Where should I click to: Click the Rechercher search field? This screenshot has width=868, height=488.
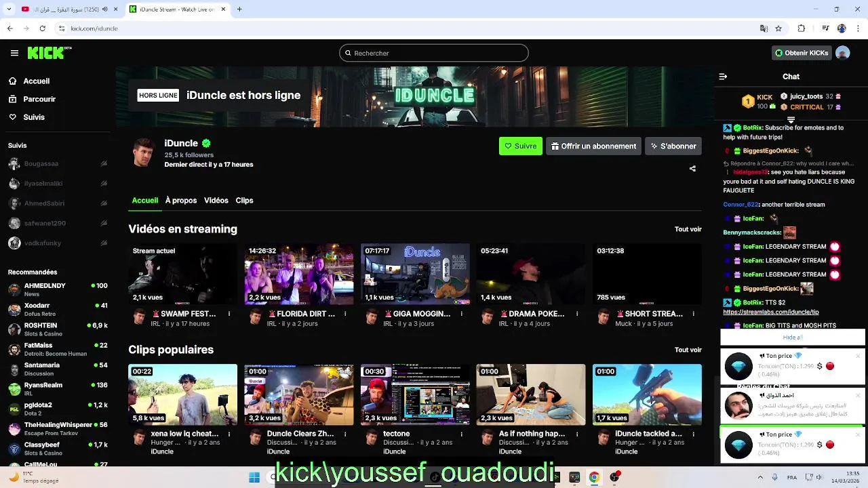pos(434,53)
